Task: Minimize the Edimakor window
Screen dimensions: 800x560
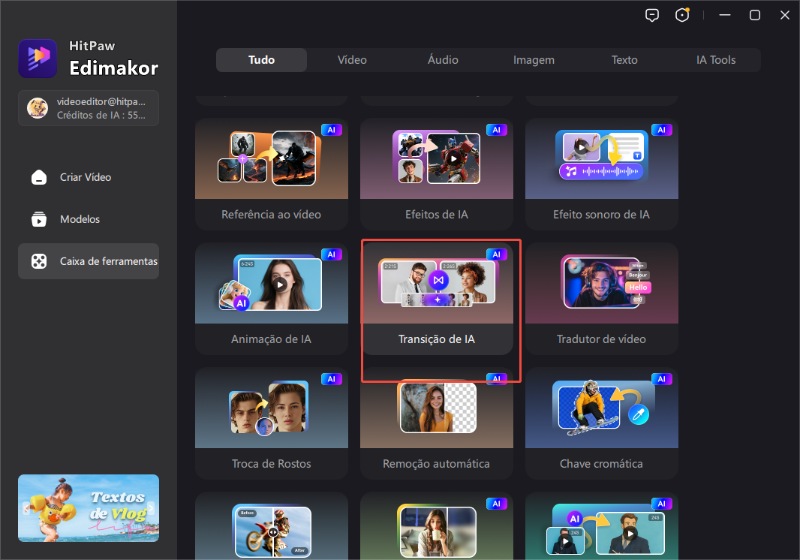Action: (724, 15)
